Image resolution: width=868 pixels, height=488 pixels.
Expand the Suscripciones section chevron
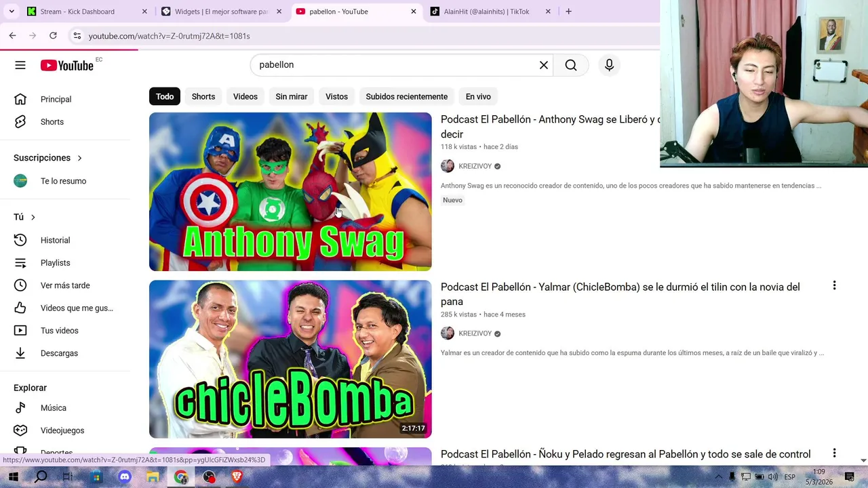coord(79,158)
